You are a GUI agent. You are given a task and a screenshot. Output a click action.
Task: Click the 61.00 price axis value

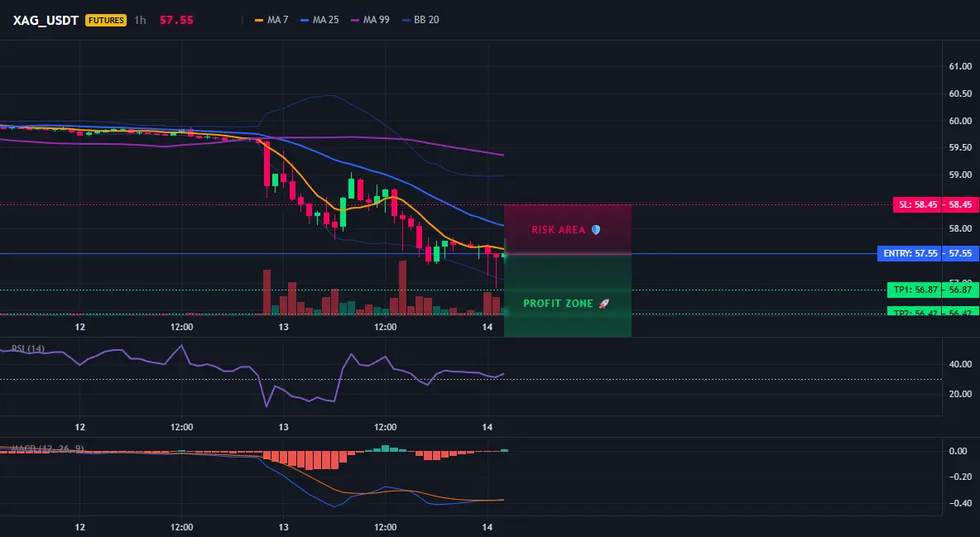click(x=960, y=66)
